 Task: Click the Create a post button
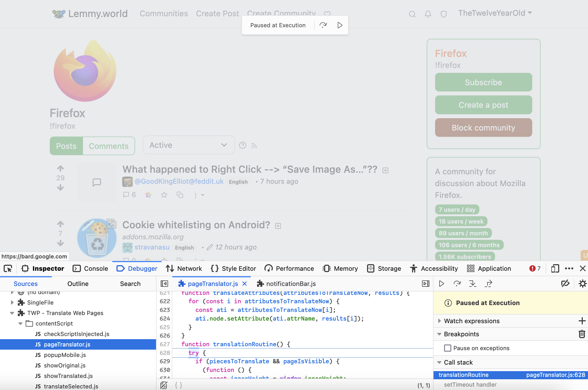[x=484, y=105]
